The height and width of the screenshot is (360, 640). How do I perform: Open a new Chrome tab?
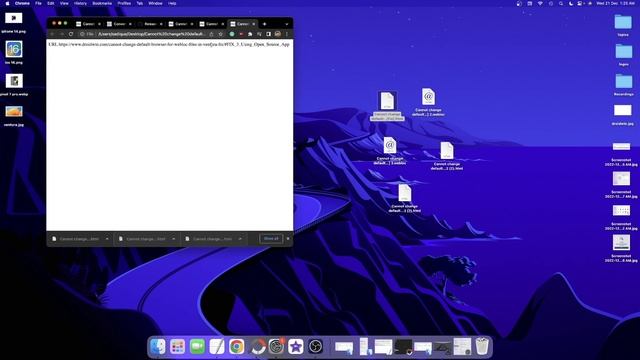click(264, 24)
